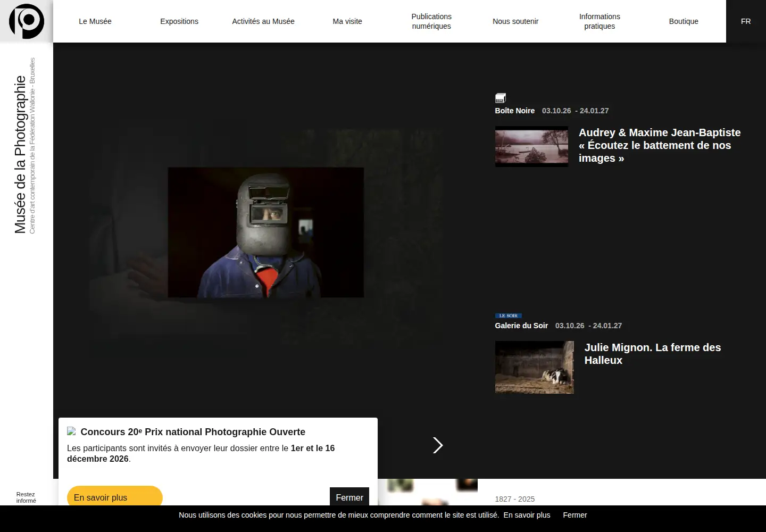Click the museum logo icon
The image size is (766, 532).
[27, 21]
